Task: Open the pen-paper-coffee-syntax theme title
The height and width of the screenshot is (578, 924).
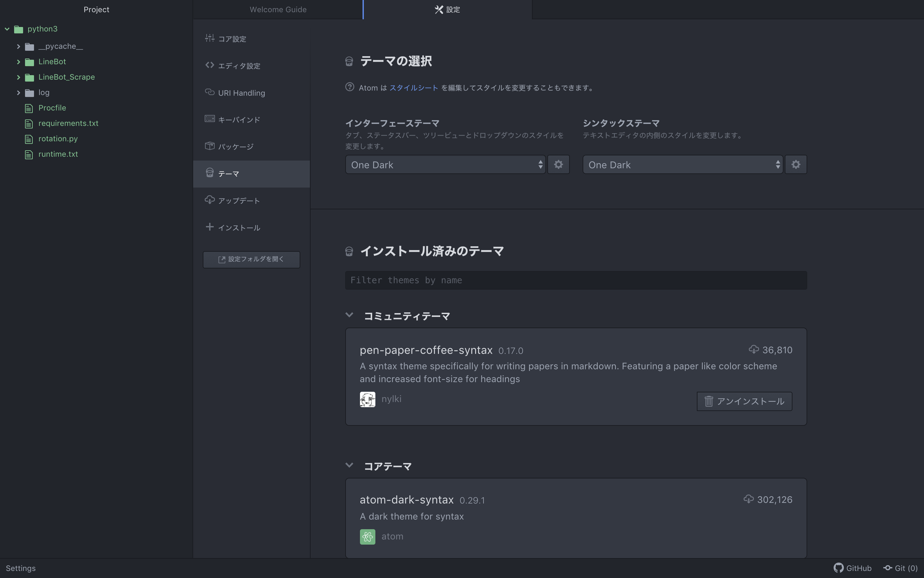Action: [x=426, y=350]
